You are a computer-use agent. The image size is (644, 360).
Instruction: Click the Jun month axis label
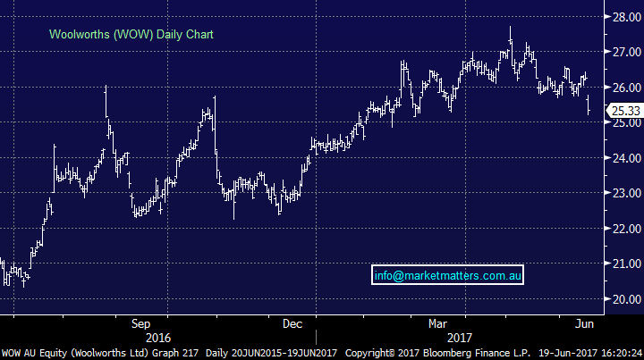coord(584,324)
